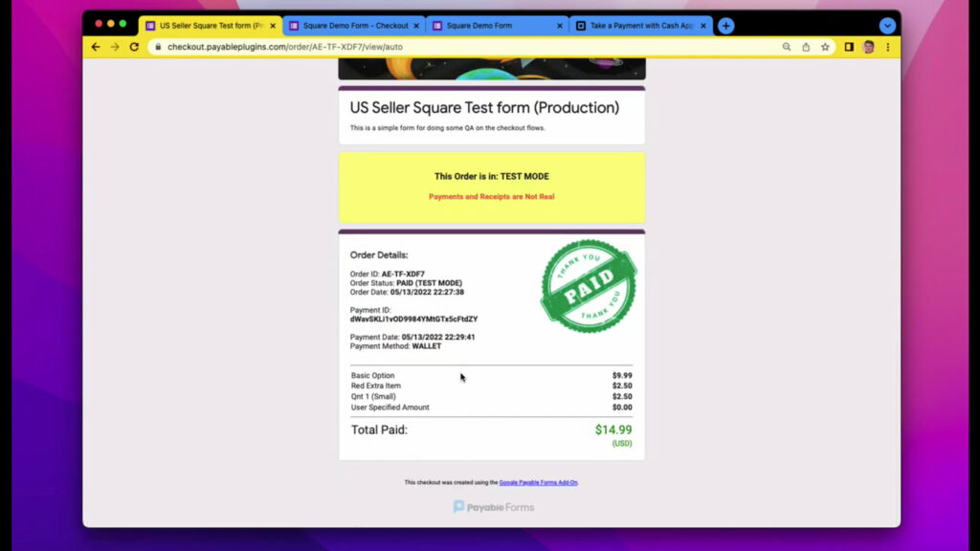Open the browser side panel
This screenshot has width=980, height=551.
[849, 47]
